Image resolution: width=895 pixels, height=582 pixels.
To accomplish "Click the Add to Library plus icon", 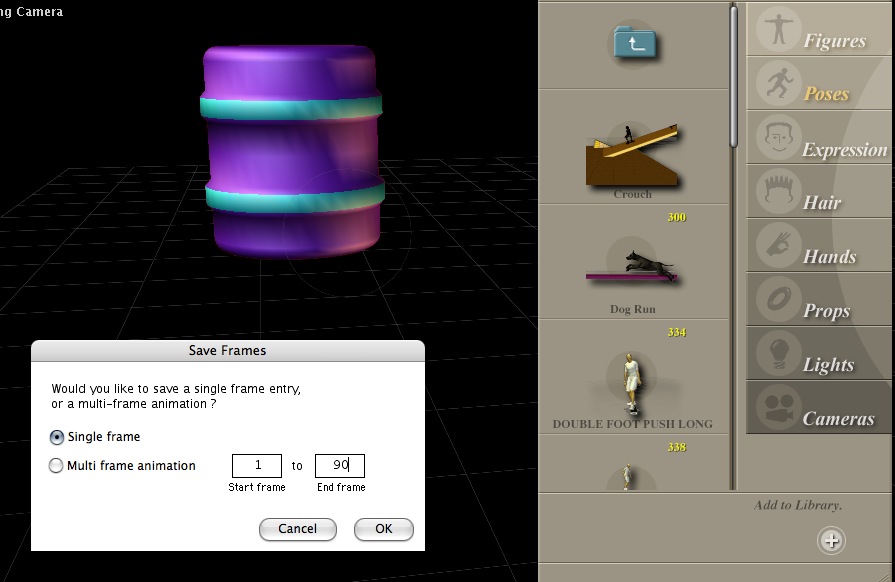I will click(831, 540).
